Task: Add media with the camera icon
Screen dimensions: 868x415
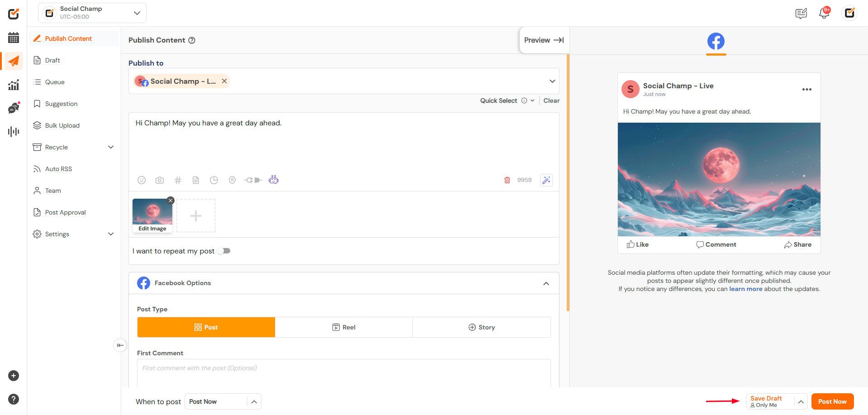Action: point(160,180)
